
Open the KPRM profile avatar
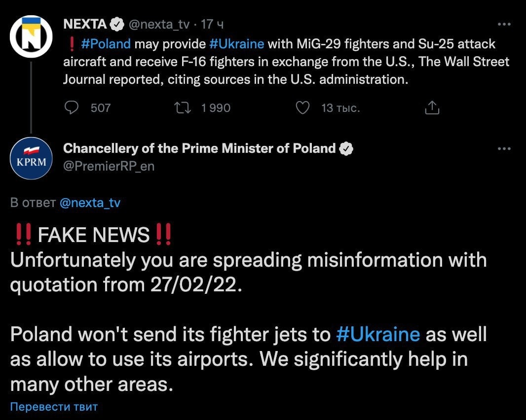coord(31,158)
